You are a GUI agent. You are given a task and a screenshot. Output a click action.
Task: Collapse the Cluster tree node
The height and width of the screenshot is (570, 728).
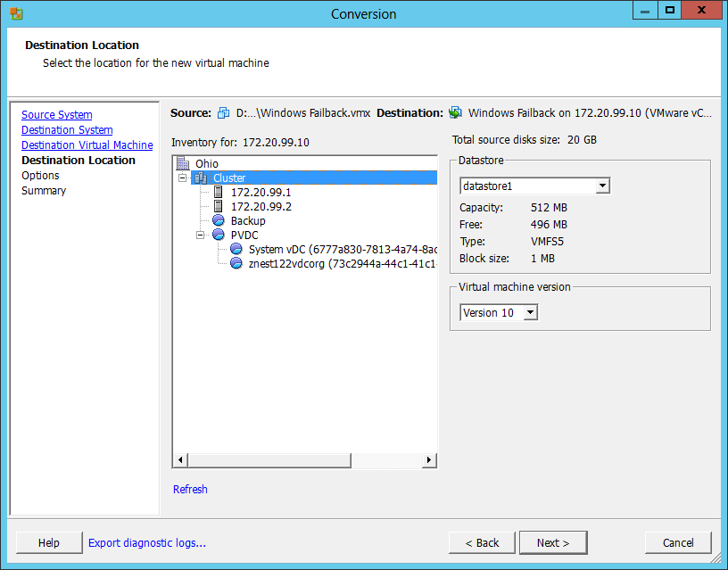coord(183,178)
